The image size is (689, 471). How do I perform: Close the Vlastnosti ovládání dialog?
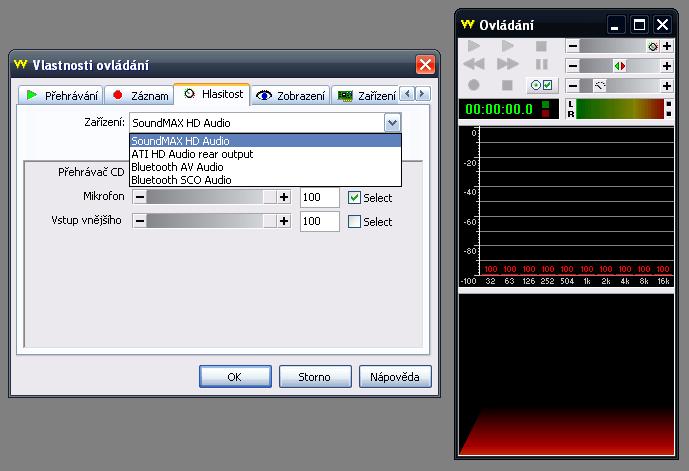tap(425, 65)
